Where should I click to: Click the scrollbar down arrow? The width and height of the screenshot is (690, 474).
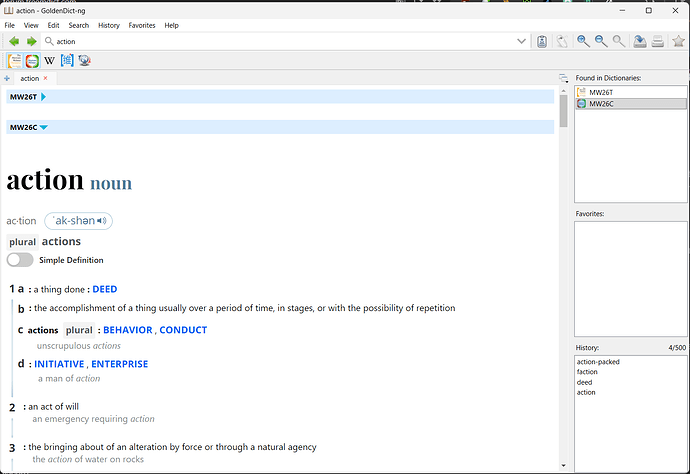(563, 466)
